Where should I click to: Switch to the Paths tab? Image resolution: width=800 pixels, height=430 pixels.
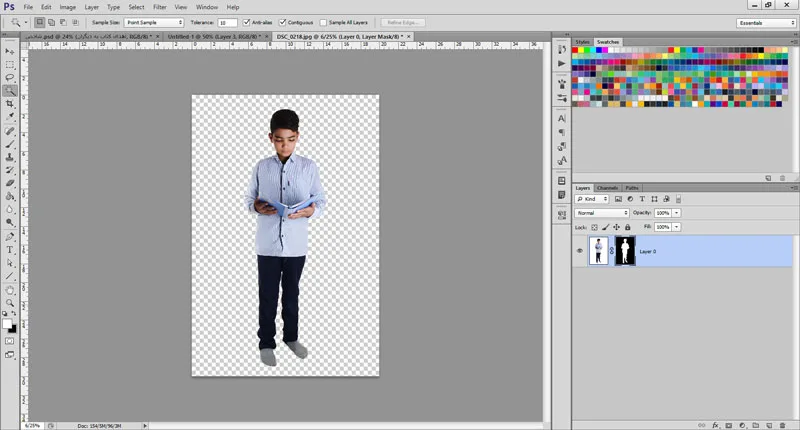point(632,188)
